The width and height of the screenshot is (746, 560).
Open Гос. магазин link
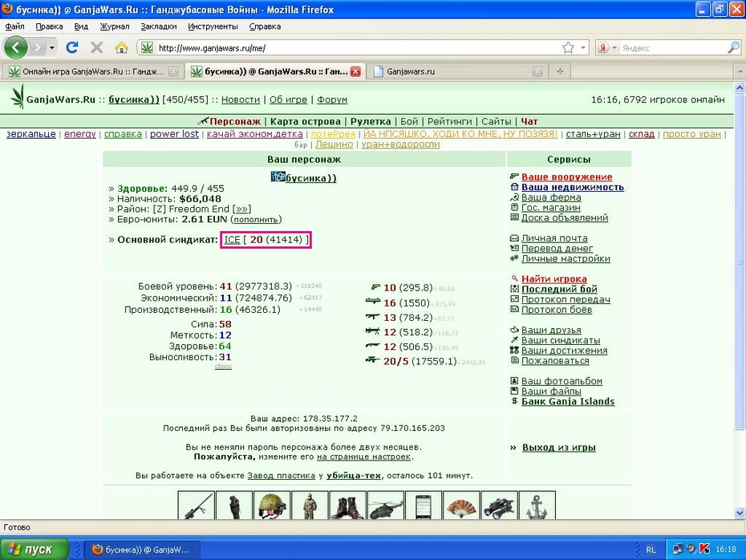click(551, 208)
